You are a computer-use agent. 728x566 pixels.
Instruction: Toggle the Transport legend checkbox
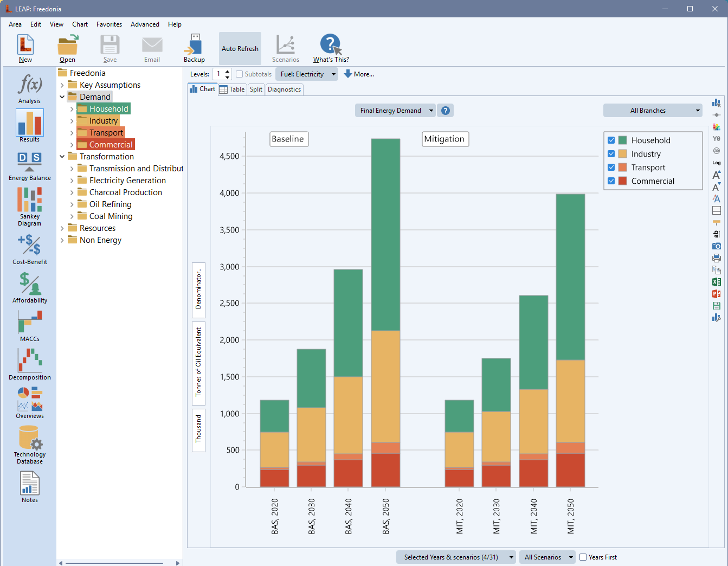611,168
